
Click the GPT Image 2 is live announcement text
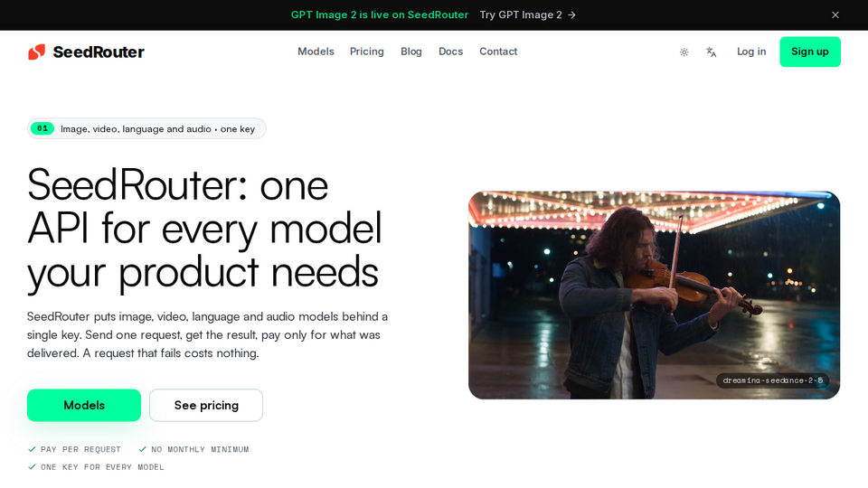(380, 15)
